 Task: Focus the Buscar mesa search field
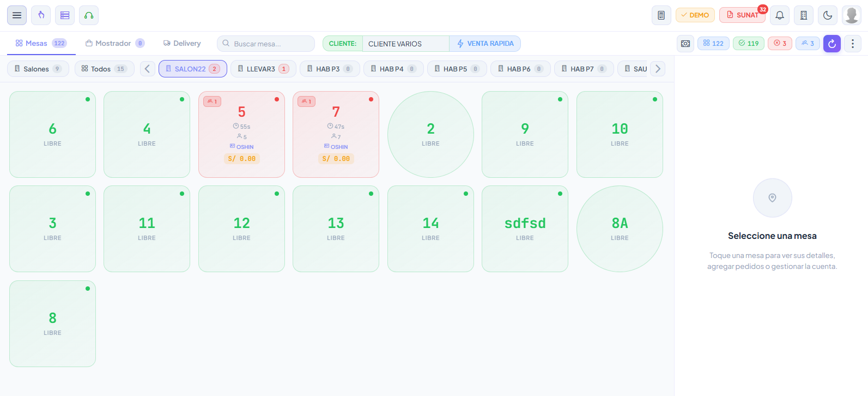point(266,44)
